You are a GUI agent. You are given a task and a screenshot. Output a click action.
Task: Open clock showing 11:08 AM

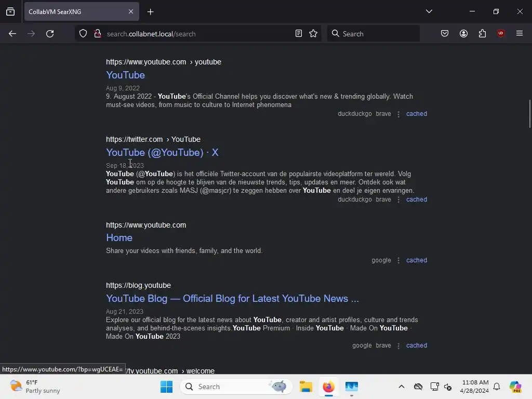click(x=474, y=387)
